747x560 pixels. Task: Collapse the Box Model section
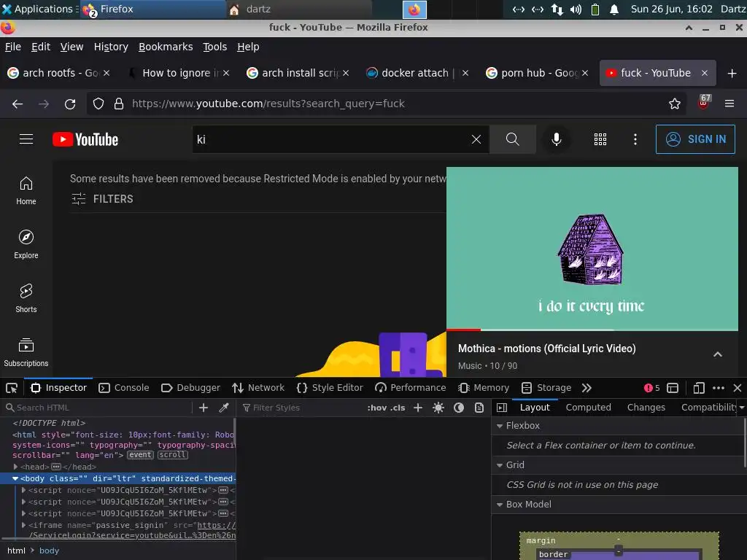click(x=500, y=505)
